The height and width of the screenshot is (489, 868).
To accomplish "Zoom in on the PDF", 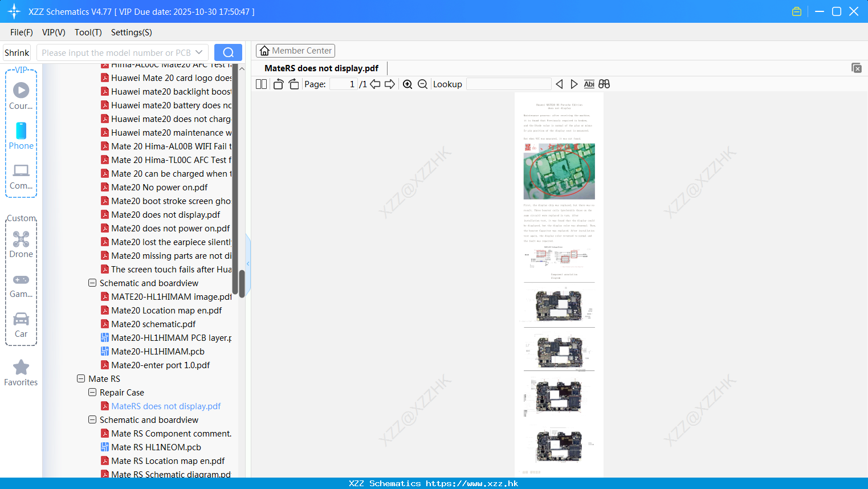I will (407, 84).
